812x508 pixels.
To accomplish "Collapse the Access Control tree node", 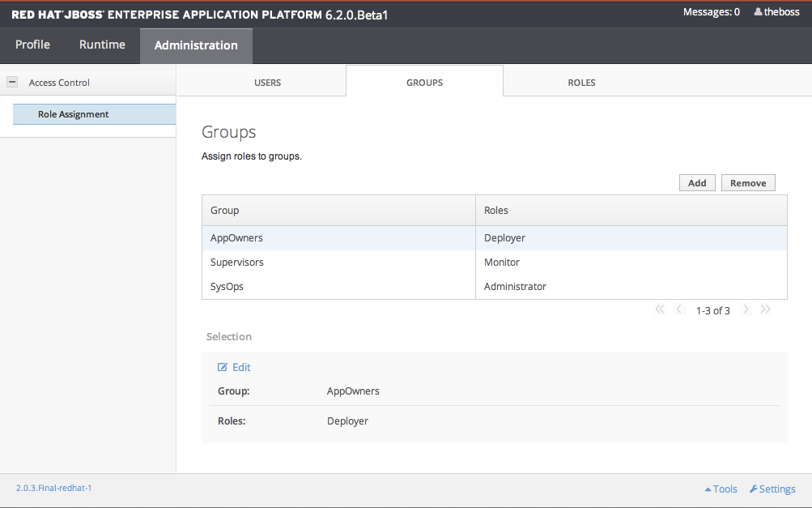I will click(x=12, y=82).
